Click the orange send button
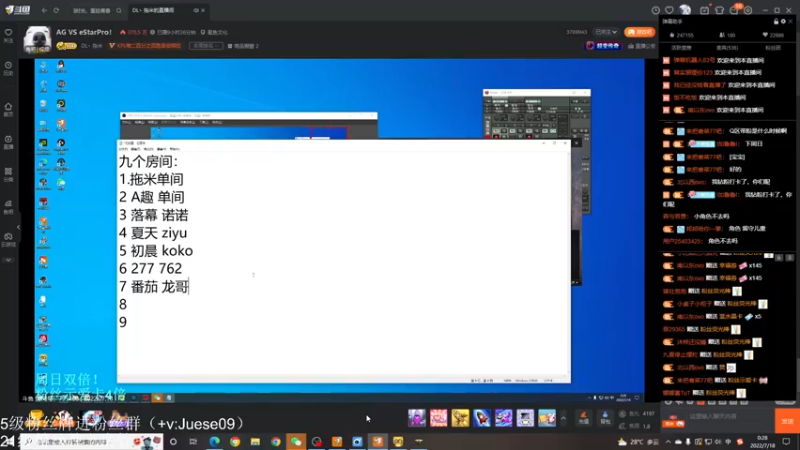Screen dimensions: 800x450 [x=787, y=421]
